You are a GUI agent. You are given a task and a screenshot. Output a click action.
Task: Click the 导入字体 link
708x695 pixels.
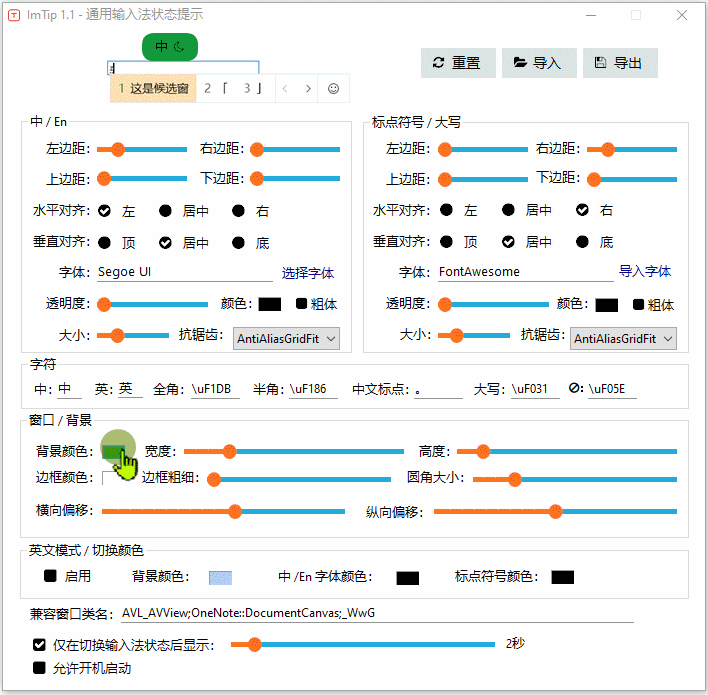pyautogui.click(x=644, y=272)
